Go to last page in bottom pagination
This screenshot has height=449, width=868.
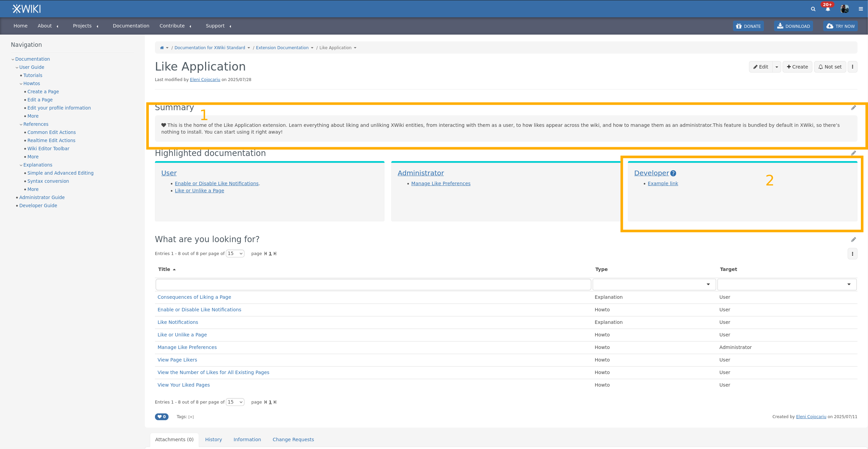(275, 402)
